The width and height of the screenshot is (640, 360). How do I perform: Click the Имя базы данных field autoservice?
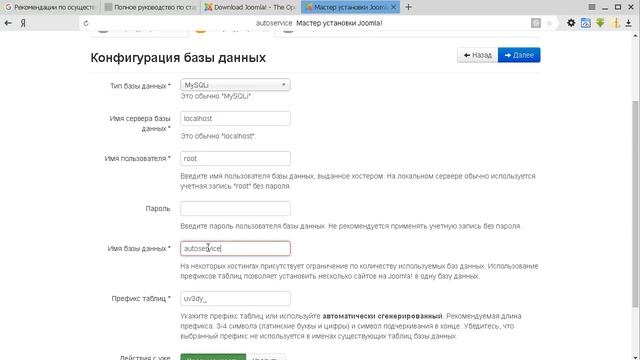pyautogui.click(x=235, y=249)
